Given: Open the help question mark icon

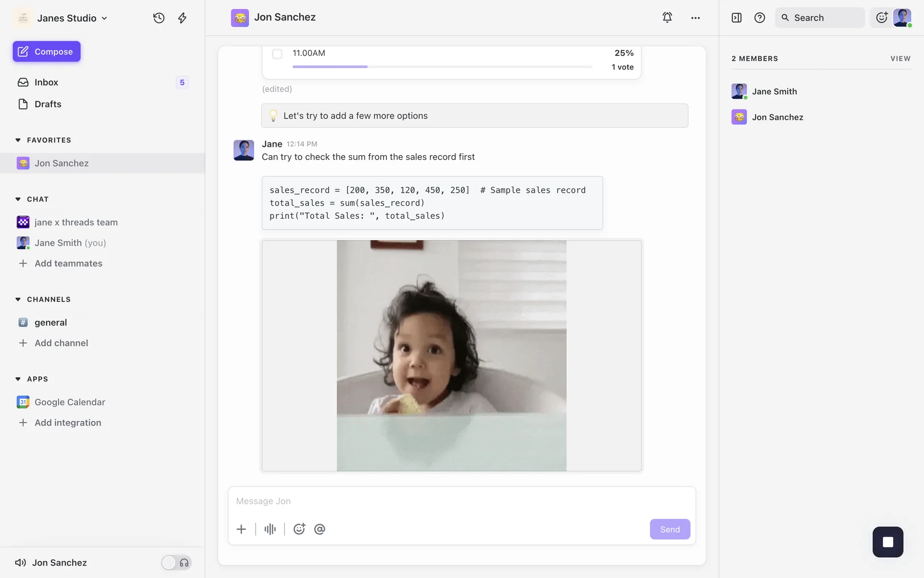Looking at the screenshot, I should pos(759,18).
